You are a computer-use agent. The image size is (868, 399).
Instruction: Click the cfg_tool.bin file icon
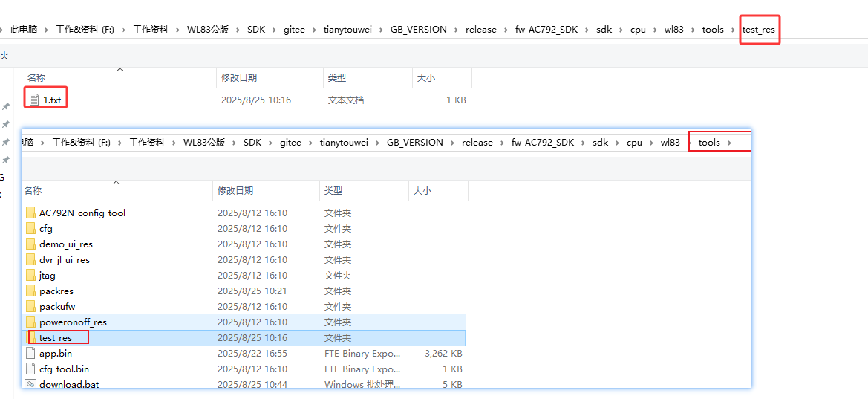[30, 369]
